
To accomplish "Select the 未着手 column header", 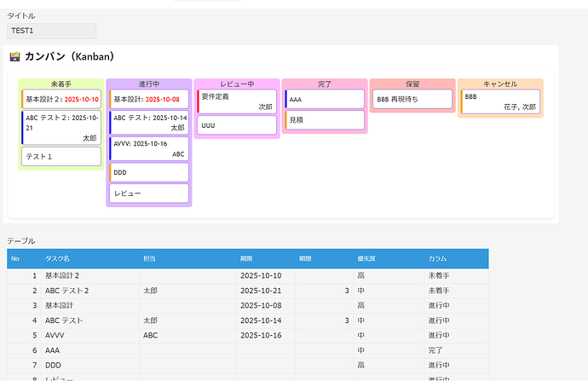I will 61,84.
